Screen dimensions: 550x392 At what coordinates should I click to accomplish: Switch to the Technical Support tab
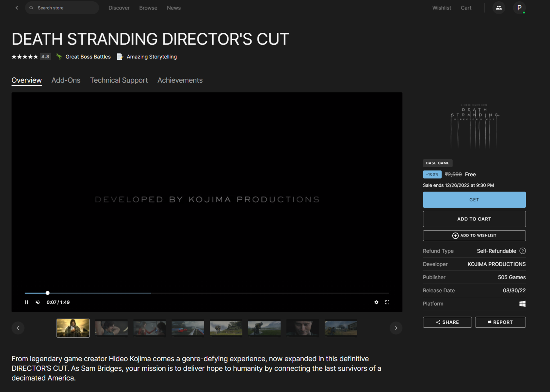(119, 80)
